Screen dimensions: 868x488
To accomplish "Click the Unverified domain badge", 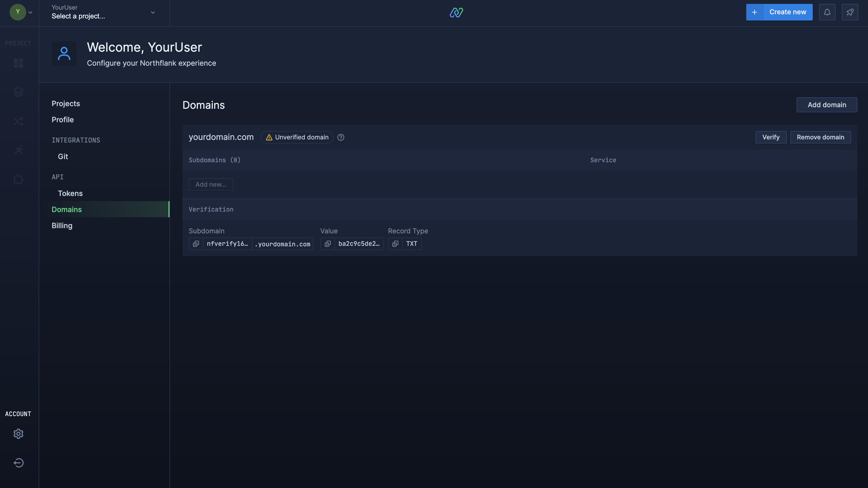I will point(297,137).
